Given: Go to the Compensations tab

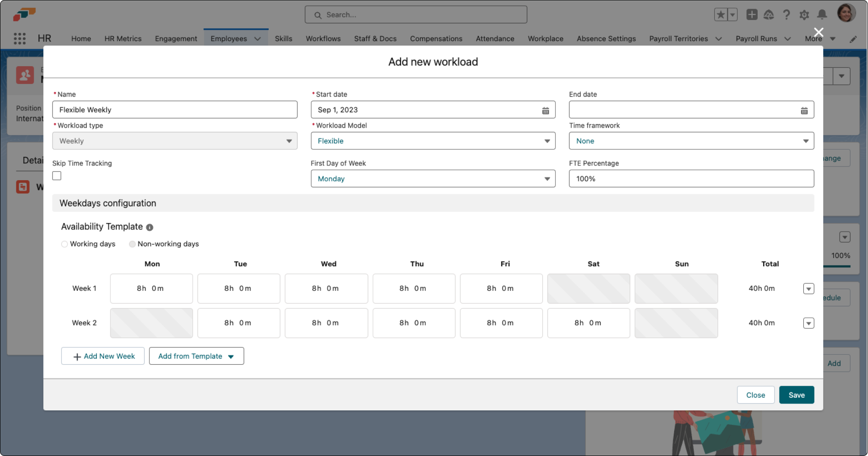Looking at the screenshot, I should (x=436, y=39).
